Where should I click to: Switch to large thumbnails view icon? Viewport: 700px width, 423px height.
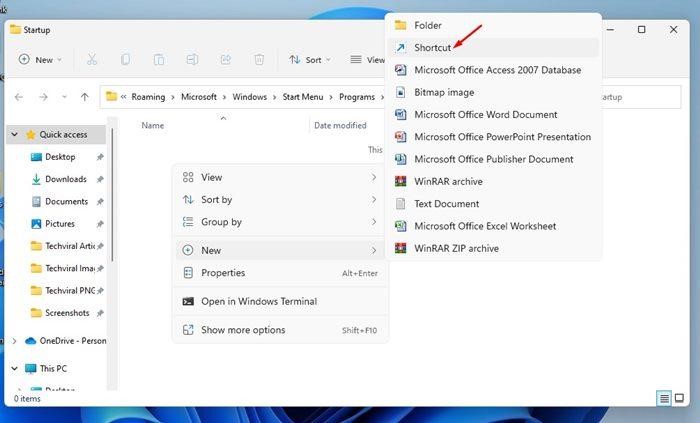pyautogui.click(x=682, y=398)
